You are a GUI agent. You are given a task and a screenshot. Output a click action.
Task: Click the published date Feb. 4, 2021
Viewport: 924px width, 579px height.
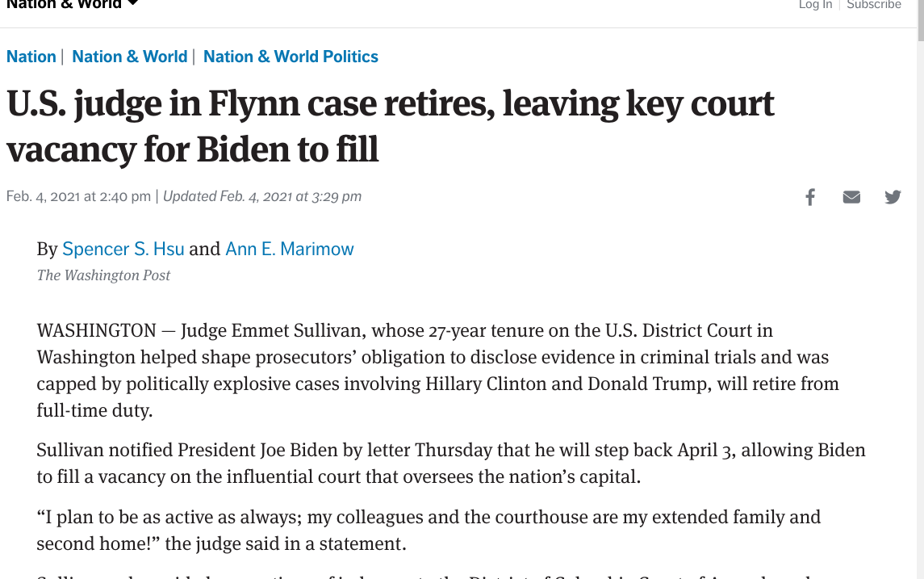tap(78, 196)
